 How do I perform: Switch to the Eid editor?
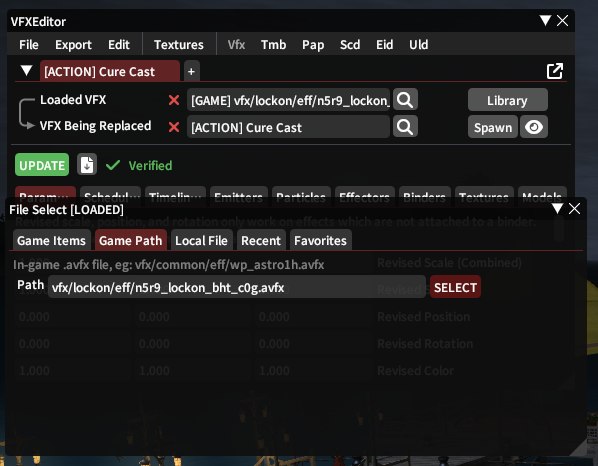(x=384, y=45)
